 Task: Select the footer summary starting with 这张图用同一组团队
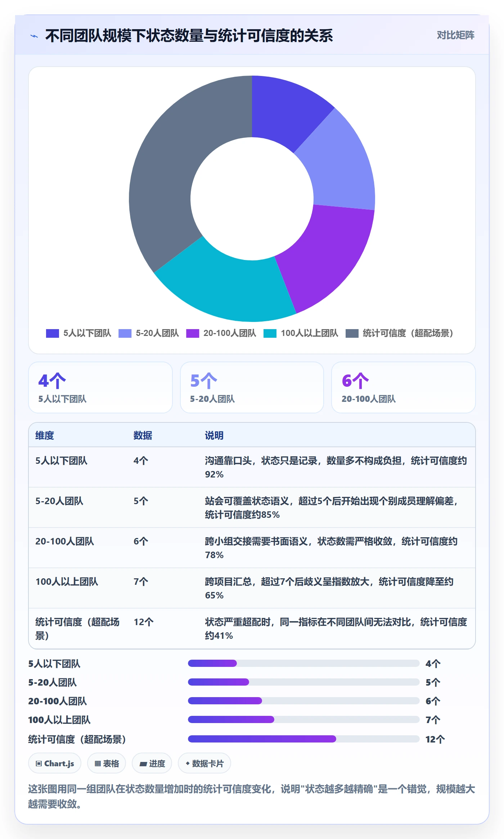[x=252, y=797]
